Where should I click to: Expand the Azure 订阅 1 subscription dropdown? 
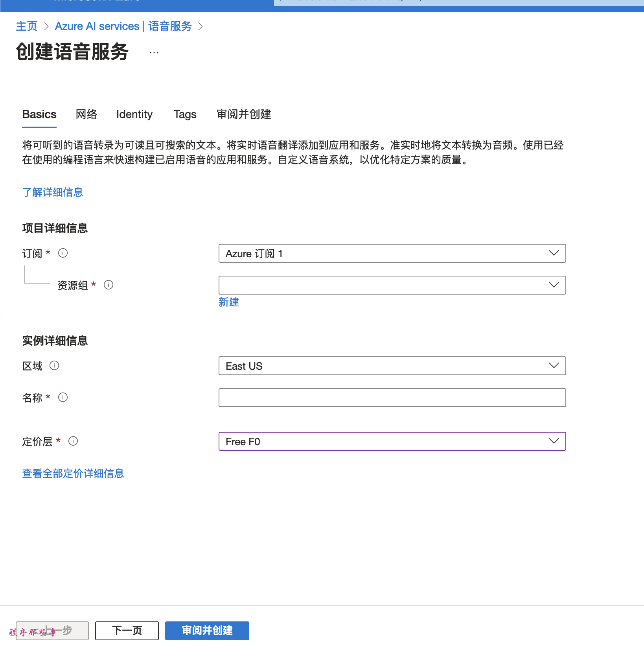click(392, 253)
